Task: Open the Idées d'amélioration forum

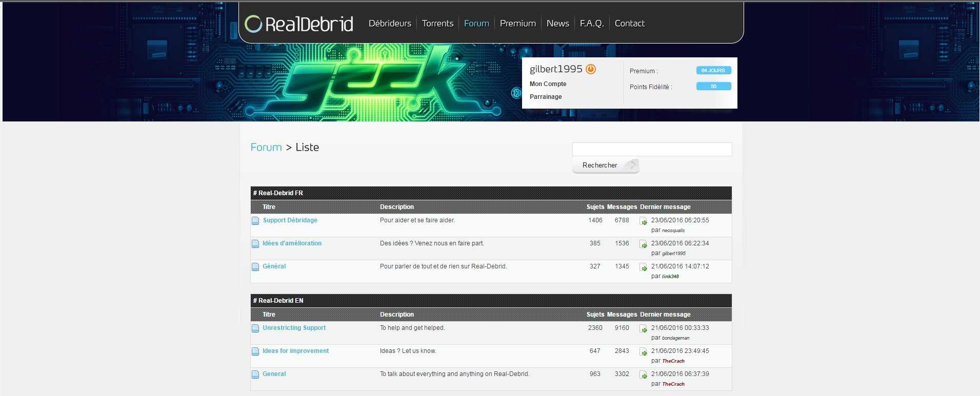Action: (292, 243)
